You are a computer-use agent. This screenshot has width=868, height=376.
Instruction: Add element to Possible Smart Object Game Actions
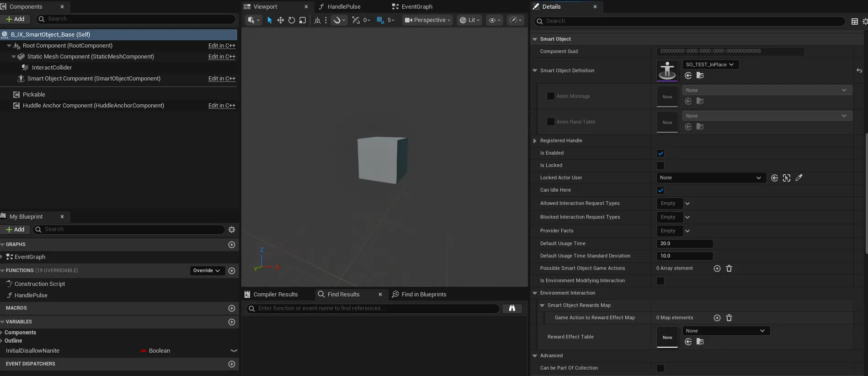click(x=717, y=269)
